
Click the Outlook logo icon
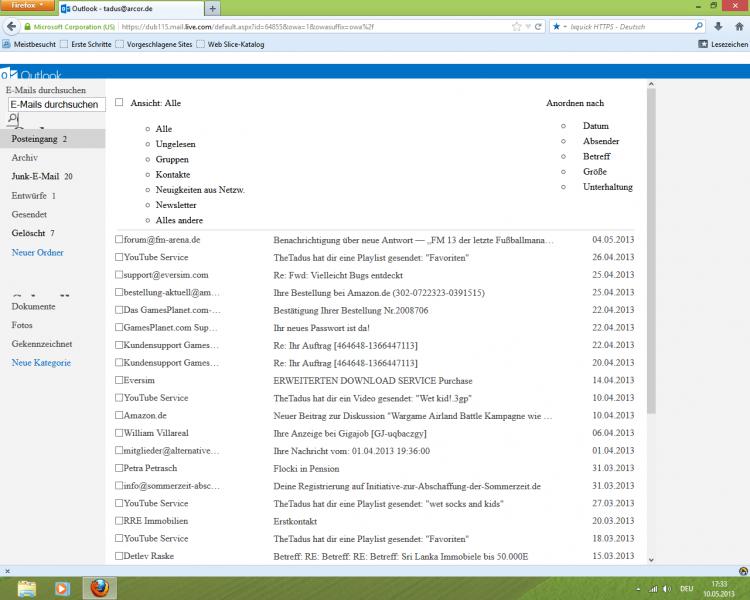coord(9,74)
